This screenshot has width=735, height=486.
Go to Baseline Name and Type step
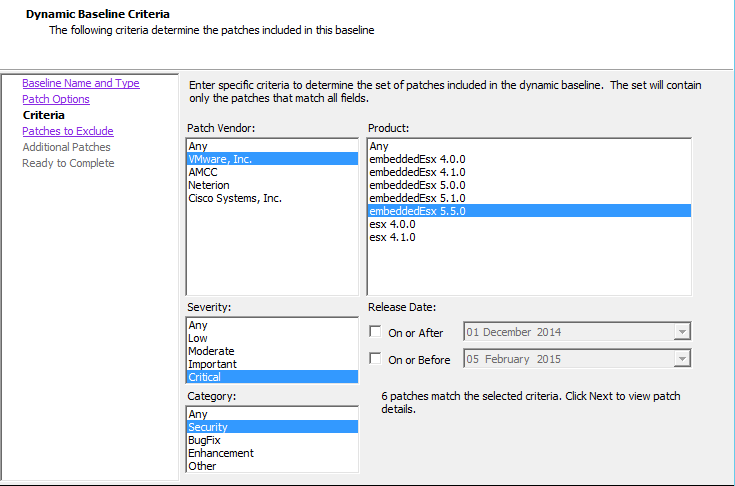tap(81, 83)
